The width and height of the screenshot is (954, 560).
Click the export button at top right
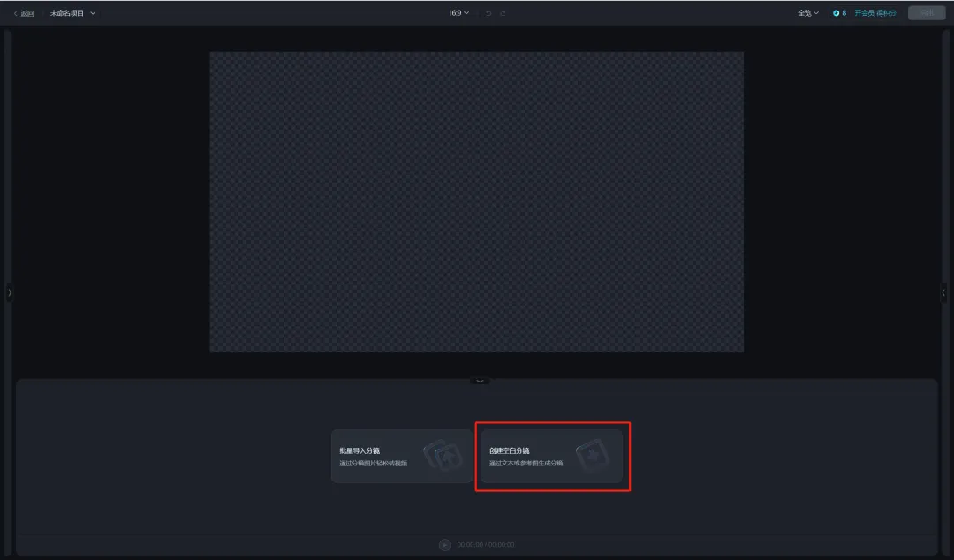coord(926,13)
